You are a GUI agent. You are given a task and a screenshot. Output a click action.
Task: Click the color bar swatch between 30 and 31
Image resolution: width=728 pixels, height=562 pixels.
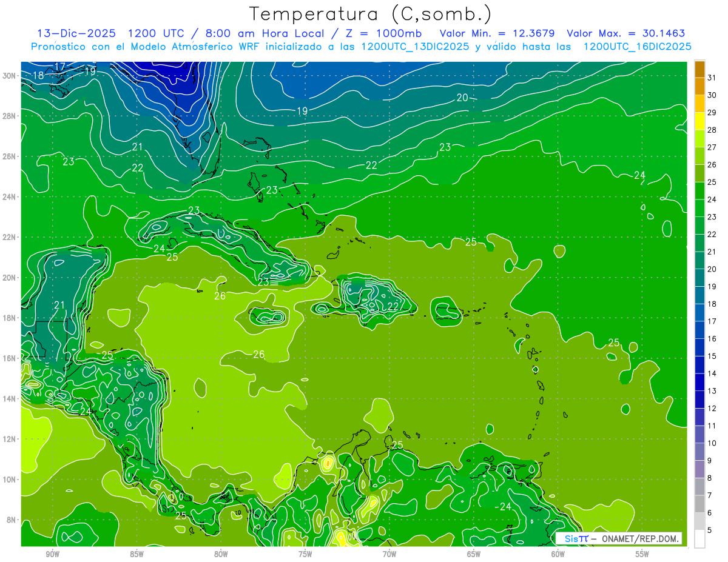[700, 87]
